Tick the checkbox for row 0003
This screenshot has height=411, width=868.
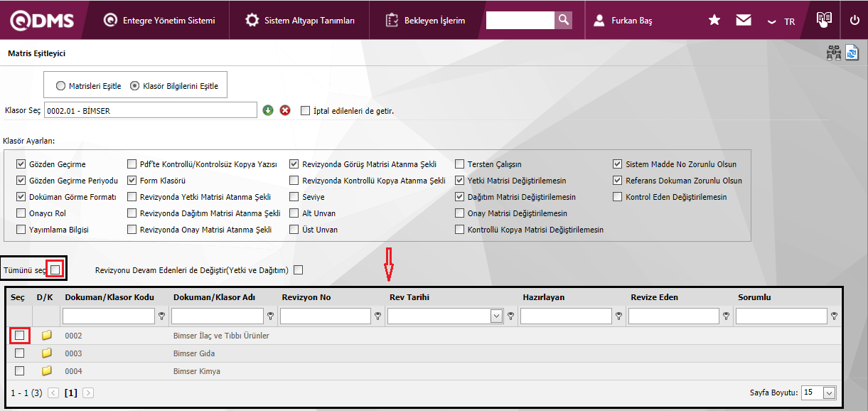click(20, 353)
